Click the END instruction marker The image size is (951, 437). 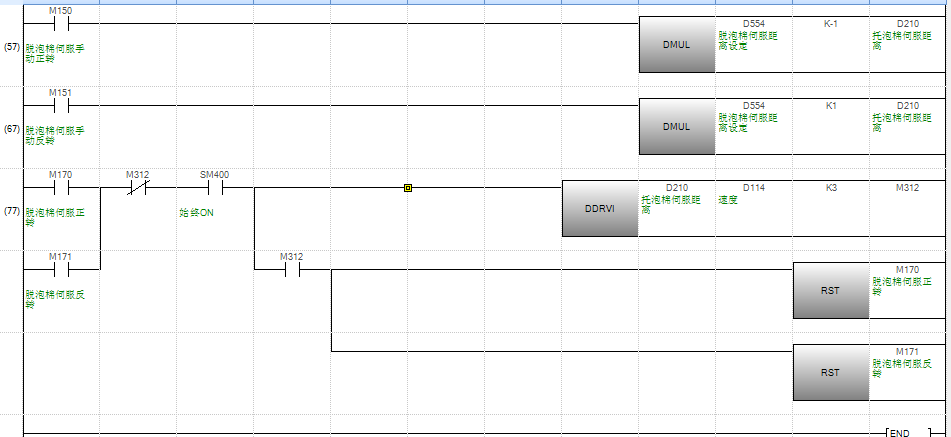(900, 433)
